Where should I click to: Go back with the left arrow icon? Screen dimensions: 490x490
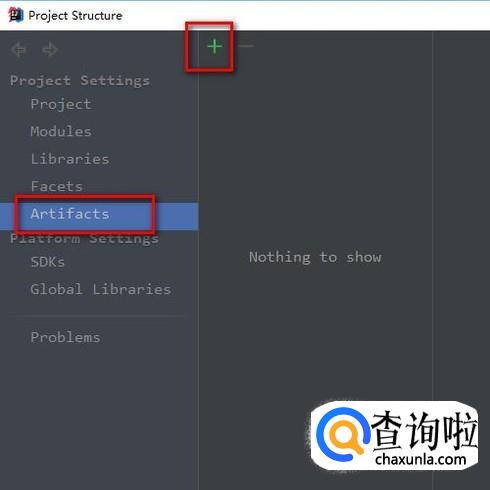pyautogui.click(x=19, y=50)
